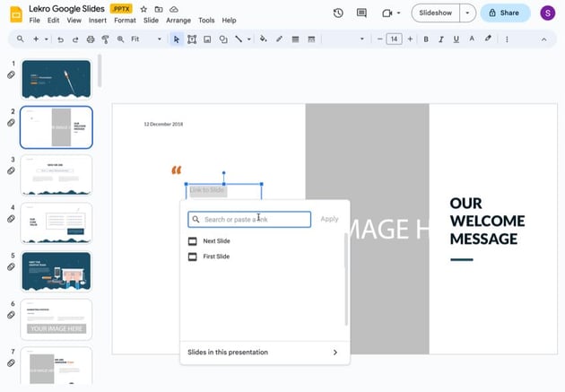Toggle bold formatting
This screenshot has height=392, width=565.
point(426,39)
